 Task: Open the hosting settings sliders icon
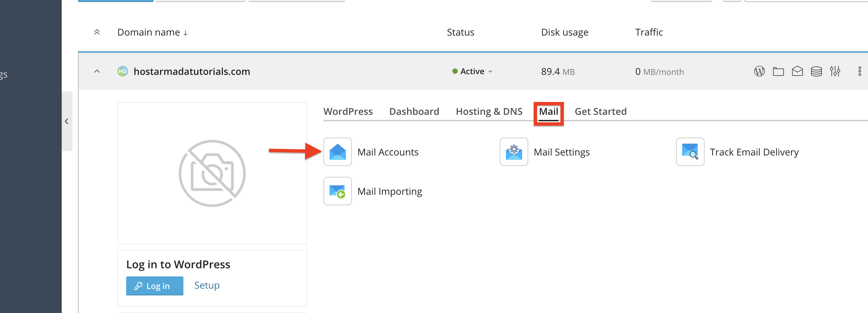835,71
